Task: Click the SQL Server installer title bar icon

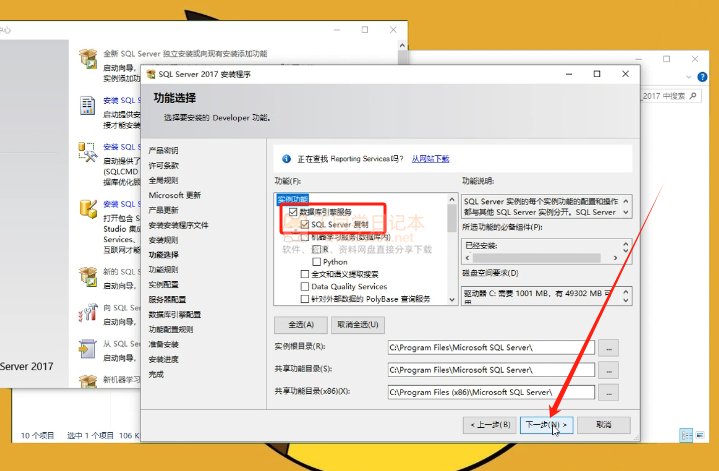Action: click(x=150, y=74)
